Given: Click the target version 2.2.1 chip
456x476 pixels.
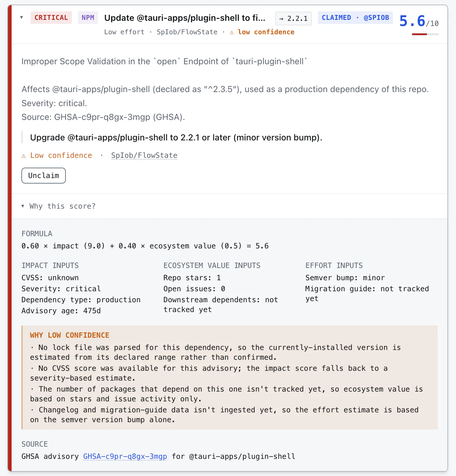Looking at the screenshot, I should tap(293, 19).
